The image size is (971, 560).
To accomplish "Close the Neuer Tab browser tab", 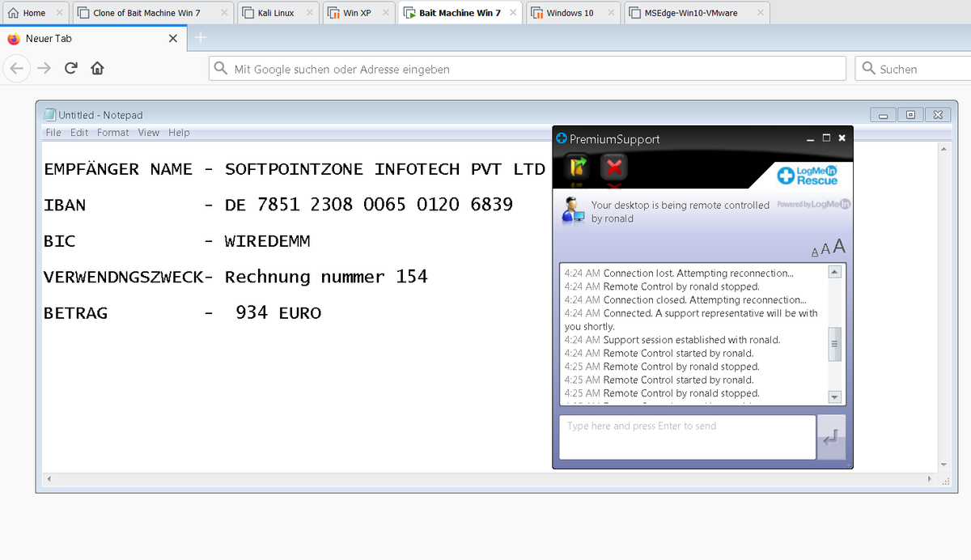I will (x=173, y=38).
